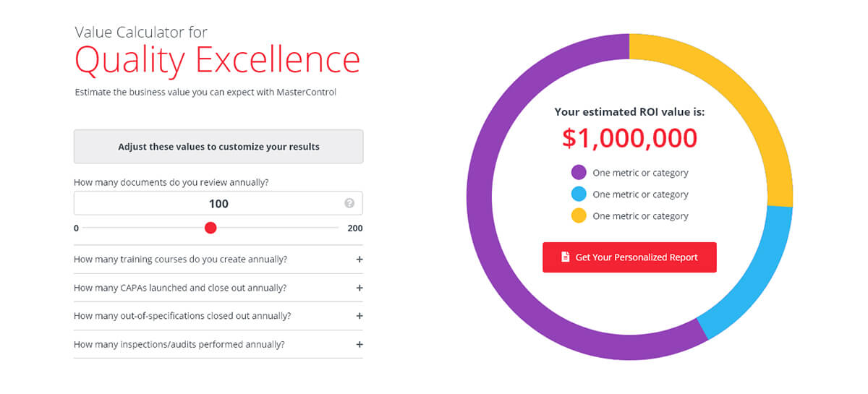Open 'How many CAPAs launched' question

(x=218, y=288)
